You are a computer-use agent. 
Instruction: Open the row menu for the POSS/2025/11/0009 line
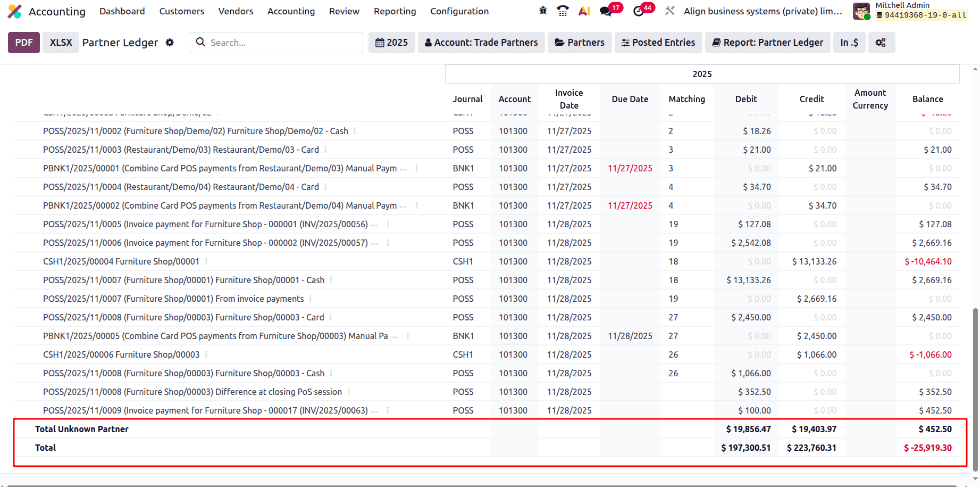click(x=388, y=410)
